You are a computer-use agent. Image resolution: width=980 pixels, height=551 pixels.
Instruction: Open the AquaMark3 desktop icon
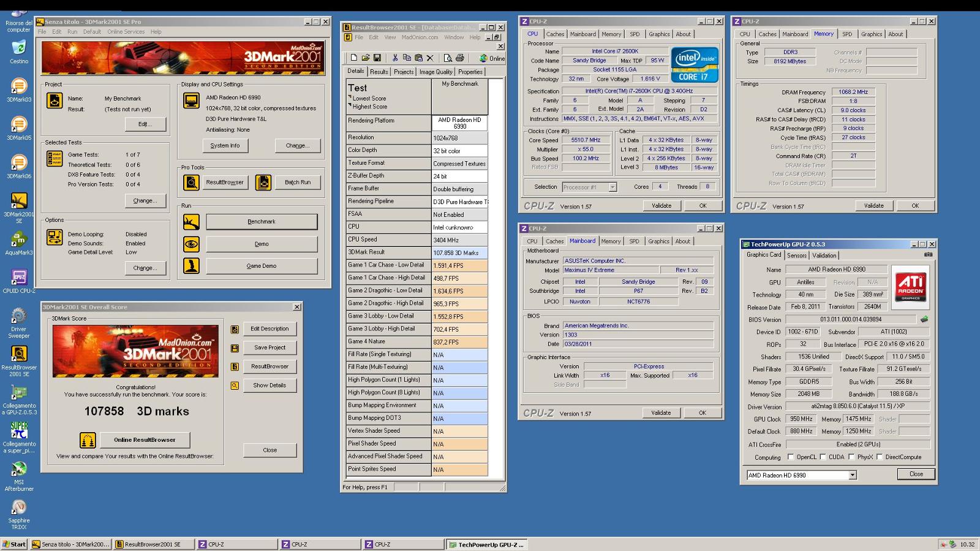click(x=19, y=243)
